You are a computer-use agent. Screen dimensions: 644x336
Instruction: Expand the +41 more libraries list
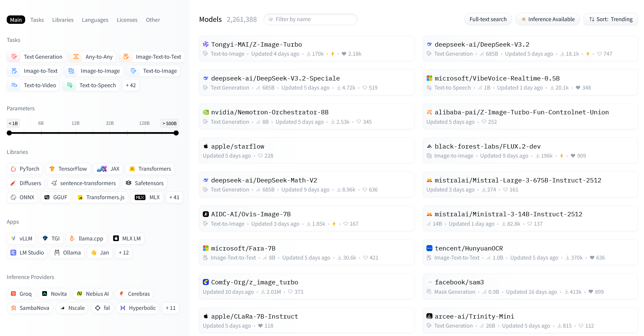pos(174,197)
